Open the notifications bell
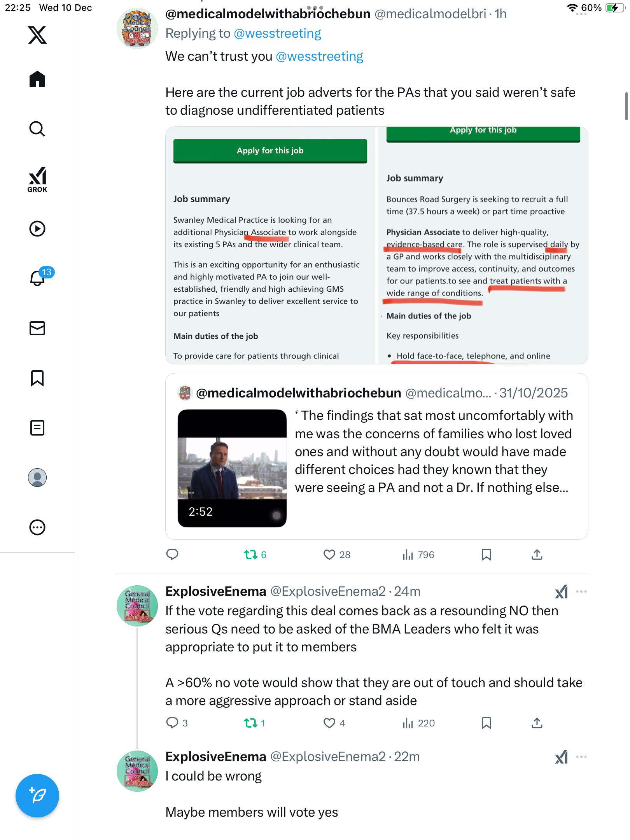Viewport: 630px width, 840px height. pyautogui.click(x=38, y=278)
